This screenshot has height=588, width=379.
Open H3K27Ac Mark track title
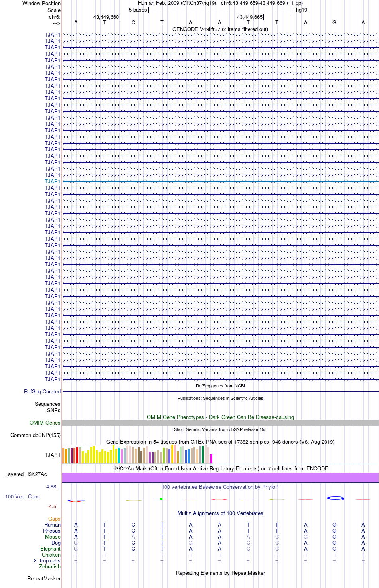click(220, 469)
